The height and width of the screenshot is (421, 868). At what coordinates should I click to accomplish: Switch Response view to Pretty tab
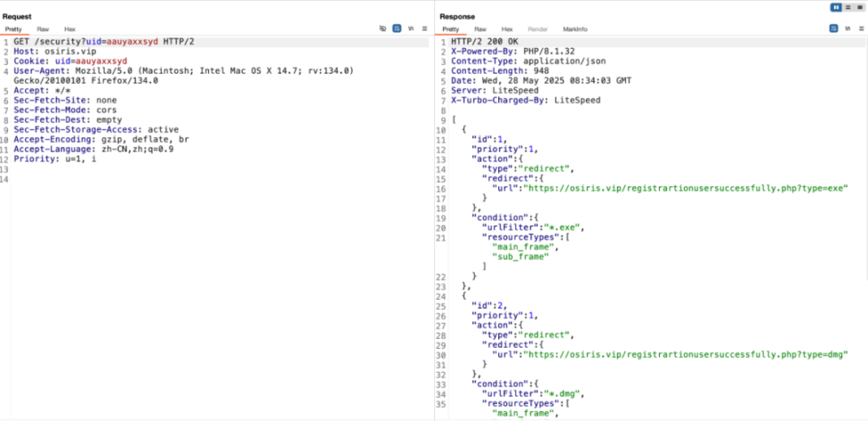click(x=451, y=29)
